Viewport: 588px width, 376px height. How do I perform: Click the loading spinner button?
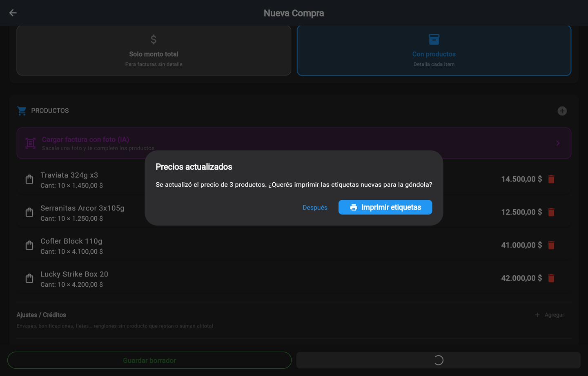click(x=438, y=361)
